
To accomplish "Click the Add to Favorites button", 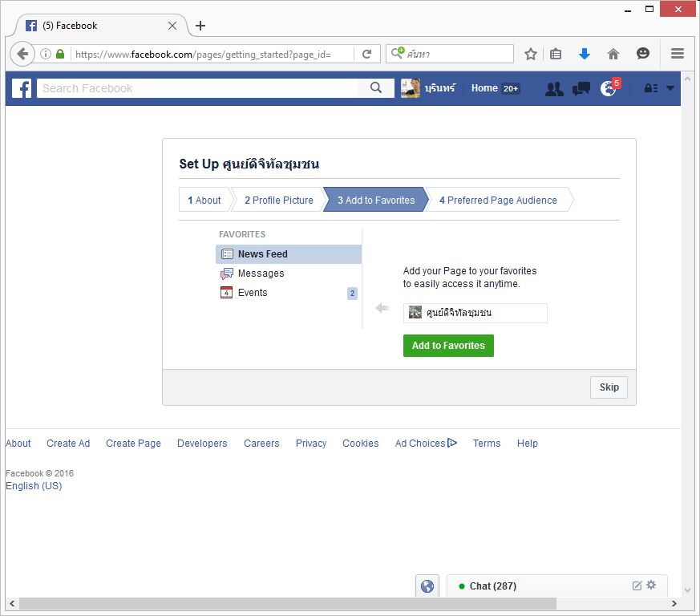I will (x=448, y=346).
